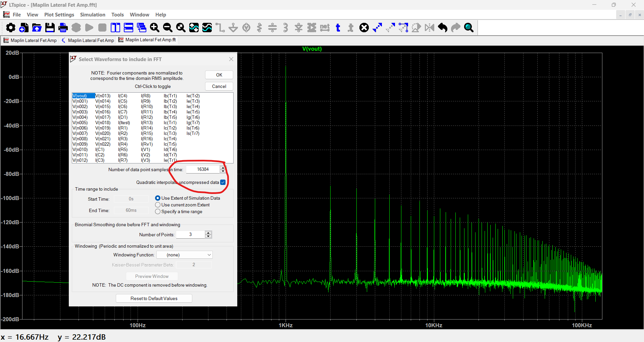Switch to first Maplin Lateral Fet Amp waveform tab
Image resolution: width=644 pixels, height=342 pixels.
tap(30, 40)
